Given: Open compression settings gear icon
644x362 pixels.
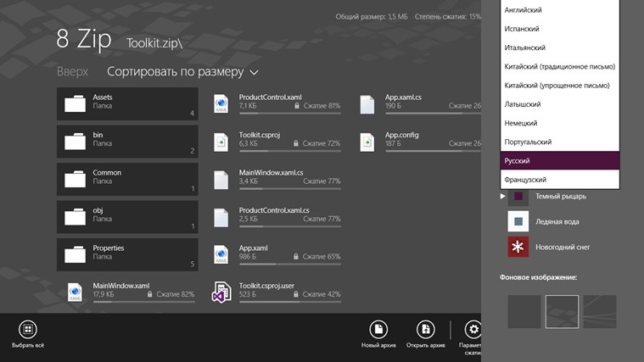Looking at the screenshot, I should (473, 330).
